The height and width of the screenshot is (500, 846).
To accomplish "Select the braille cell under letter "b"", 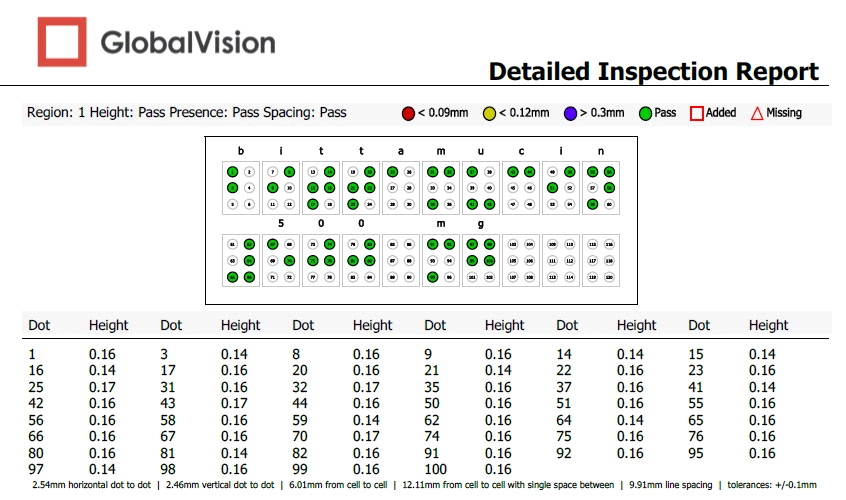I will pyautogui.click(x=241, y=187).
